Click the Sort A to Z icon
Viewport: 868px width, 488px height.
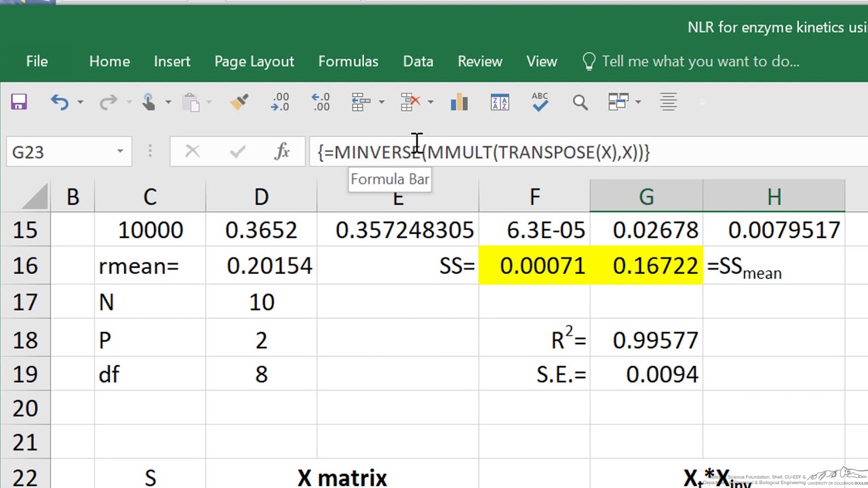pos(500,102)
